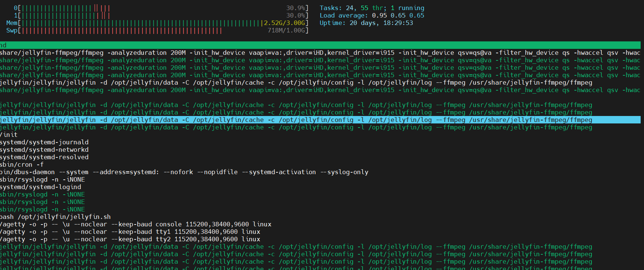This screenshot has width=644, height=270.
Task: Click the Uptime readout
Action: (366, 23)
